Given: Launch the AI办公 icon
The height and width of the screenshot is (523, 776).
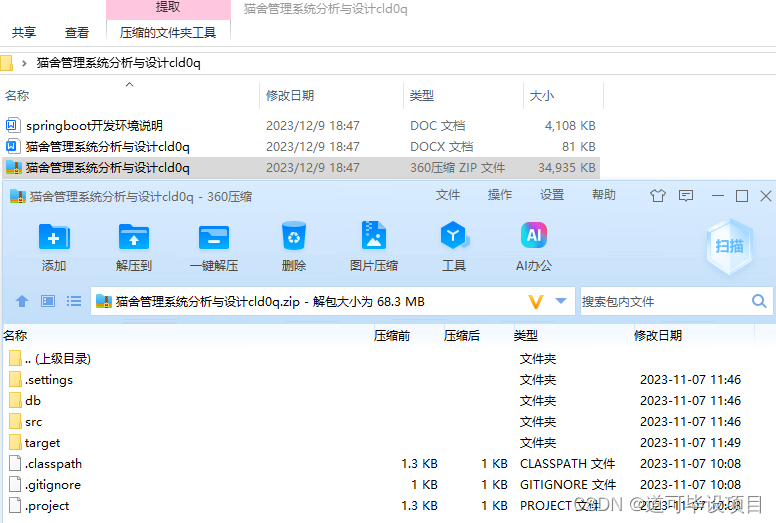Looking at the screenshot, I should coord(534,235).
